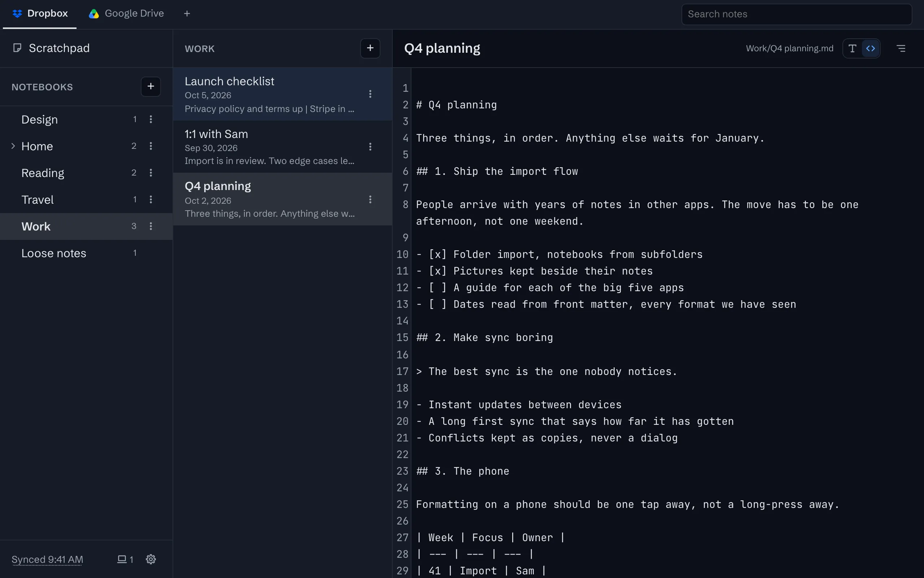Select the Reading notebook
Screen dimensions: 924x578
point(86,173)
